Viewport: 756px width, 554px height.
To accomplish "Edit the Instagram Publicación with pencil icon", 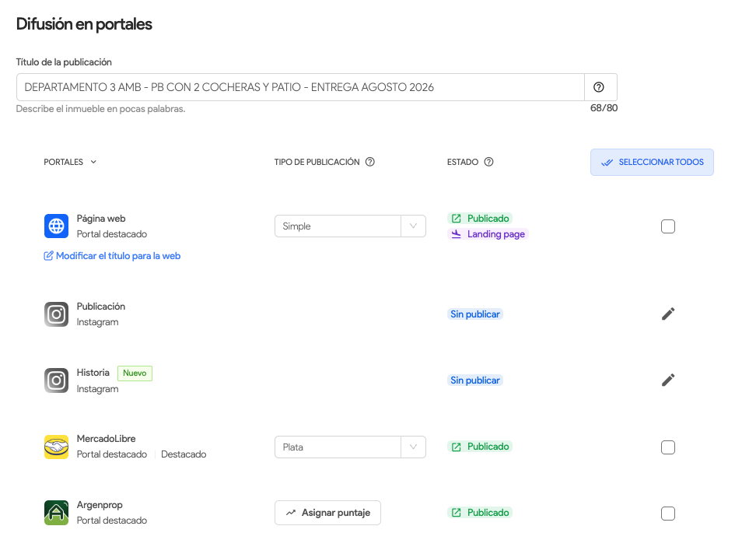I will 667,314.
